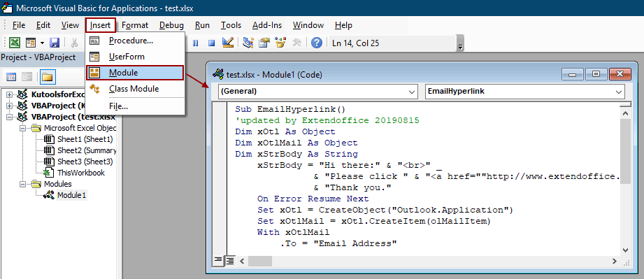Open Project Explorer from toolbar icon
Viewport: 644px width, 279px height.
tap(248, 43)
